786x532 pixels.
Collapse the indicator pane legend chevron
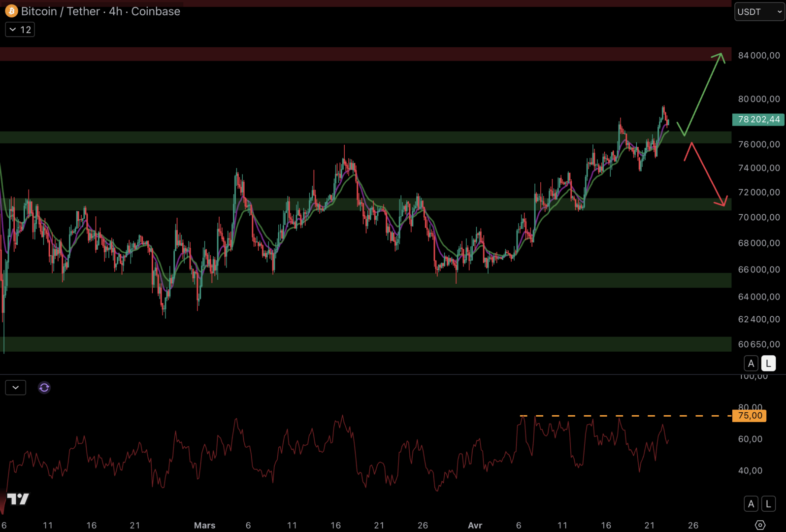pos(16,388)
